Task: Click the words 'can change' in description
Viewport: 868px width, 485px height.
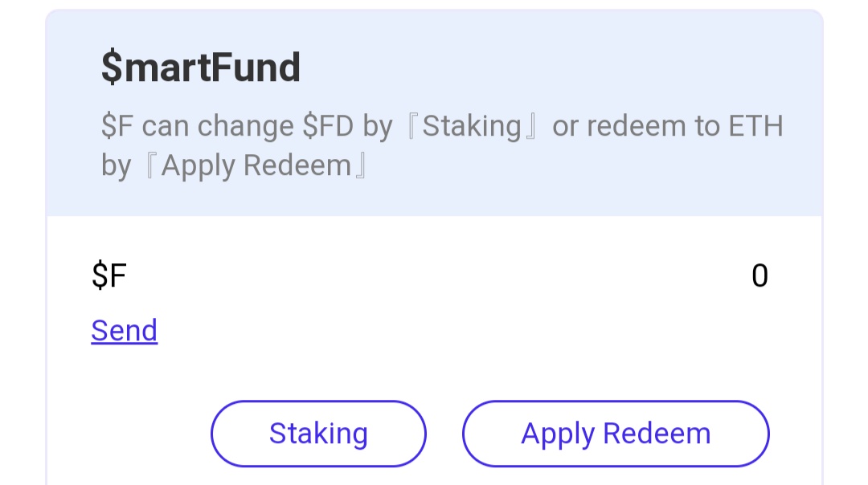Action: click(219, 127)
